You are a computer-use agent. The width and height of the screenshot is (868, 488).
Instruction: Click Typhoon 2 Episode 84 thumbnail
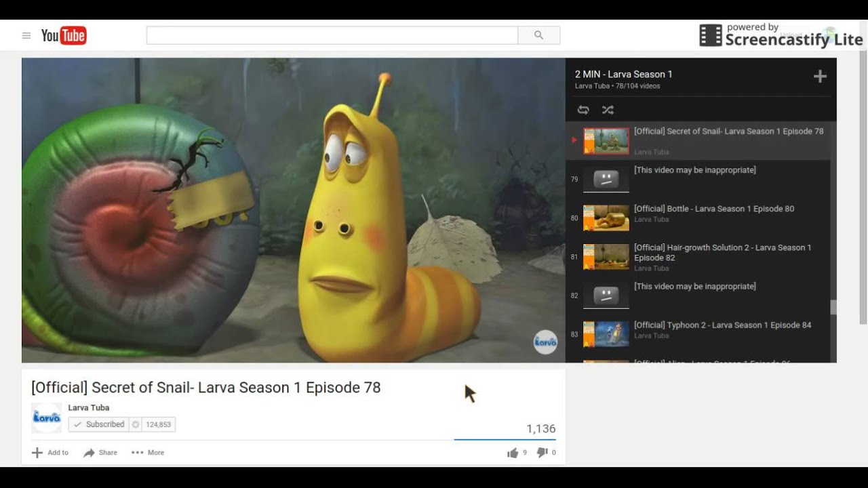[606, 334]
